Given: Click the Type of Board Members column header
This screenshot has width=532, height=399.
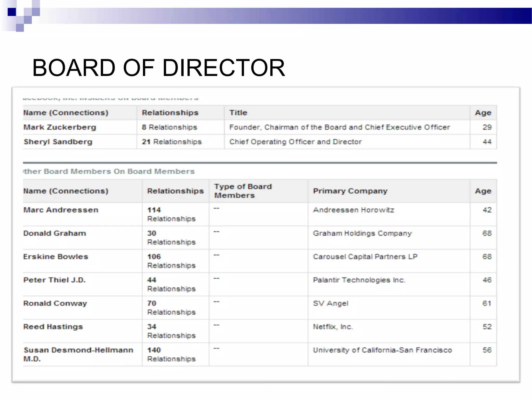Looking at the screenshot, I should click(x=243, y=191).
